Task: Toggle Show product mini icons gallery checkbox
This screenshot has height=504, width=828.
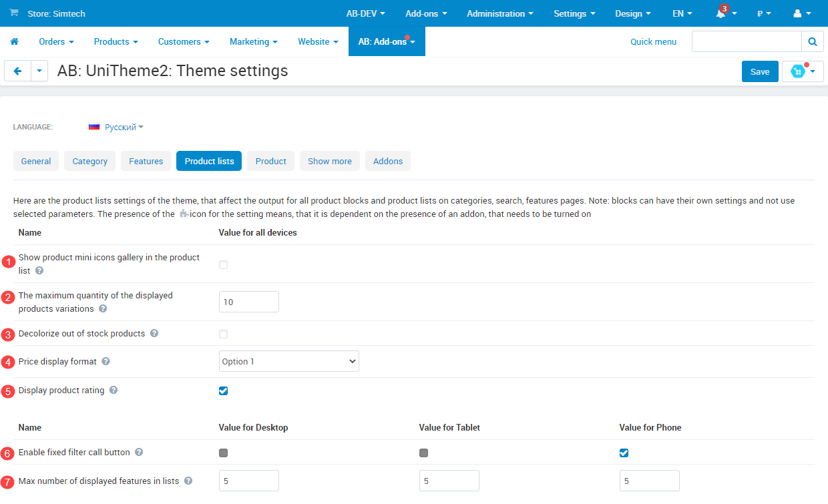Action: click(x=223, y=264)
